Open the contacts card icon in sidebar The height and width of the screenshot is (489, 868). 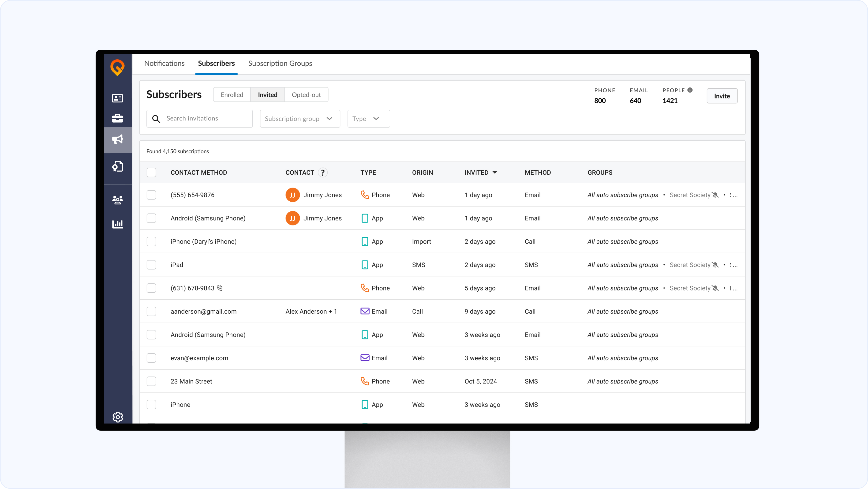117,98
